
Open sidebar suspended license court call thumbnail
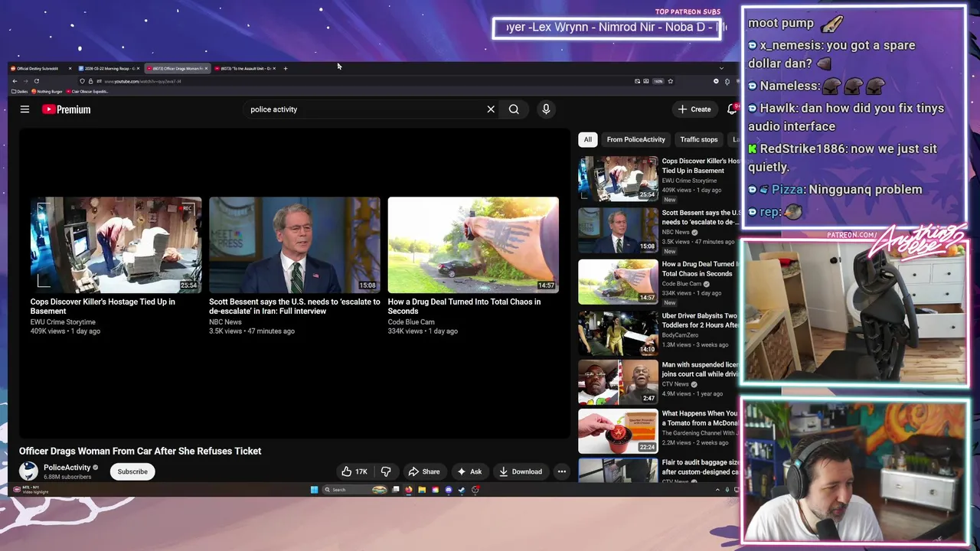coord(618,382)
